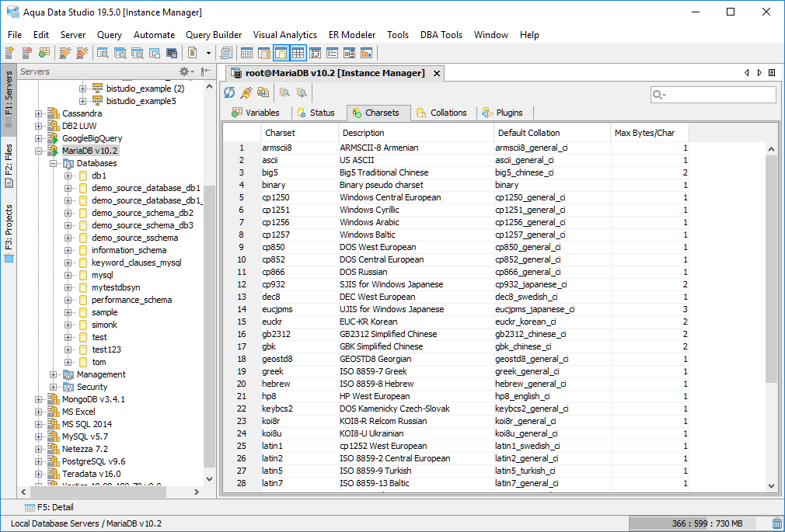Open the Query Builder menu
The image size is (785, 532).
pos(214,35)
